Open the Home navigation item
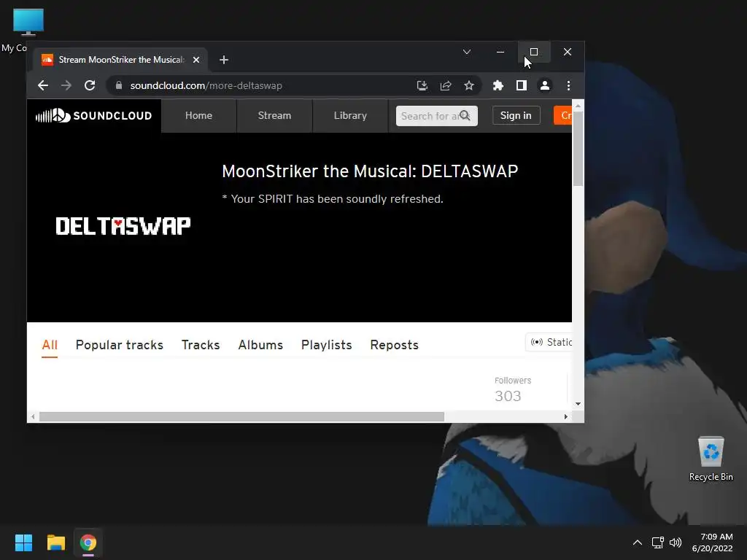Screen dimensions: 747x560 click(198, 116)
